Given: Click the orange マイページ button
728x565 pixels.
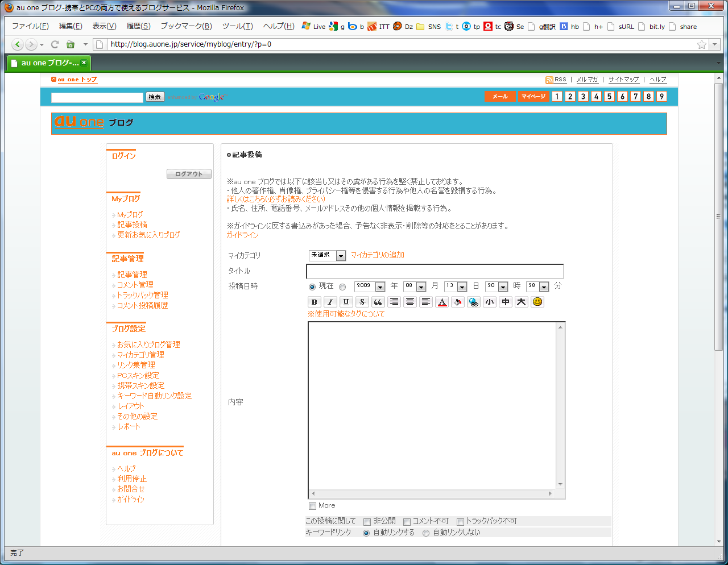Looking at the screenshot, I should coord(533,97).
